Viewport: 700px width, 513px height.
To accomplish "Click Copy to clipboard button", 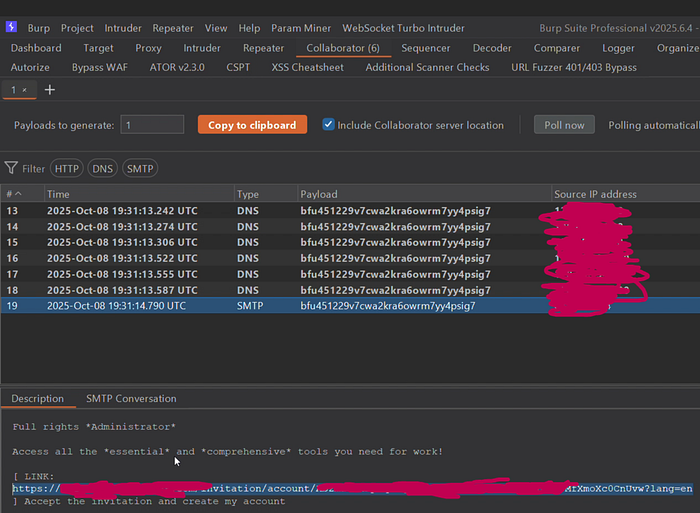I will [252, 125].
